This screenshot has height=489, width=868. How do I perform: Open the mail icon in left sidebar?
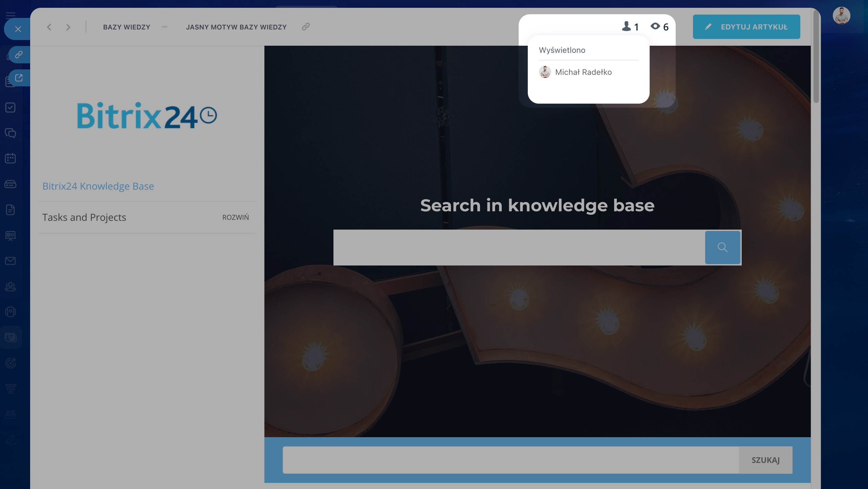point(10,261)
